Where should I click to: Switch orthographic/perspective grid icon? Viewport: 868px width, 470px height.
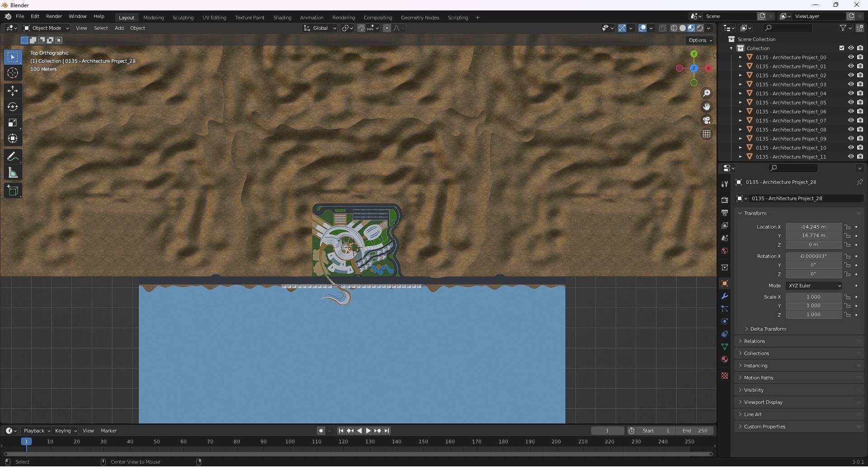click(707, 134)
